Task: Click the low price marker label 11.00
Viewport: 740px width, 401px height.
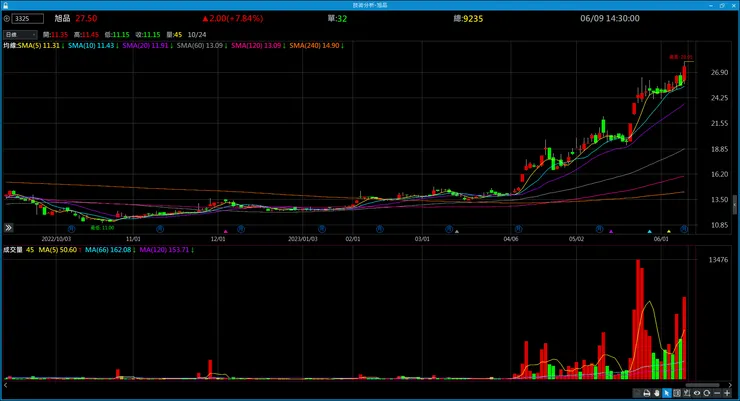Action: (102, 228)
